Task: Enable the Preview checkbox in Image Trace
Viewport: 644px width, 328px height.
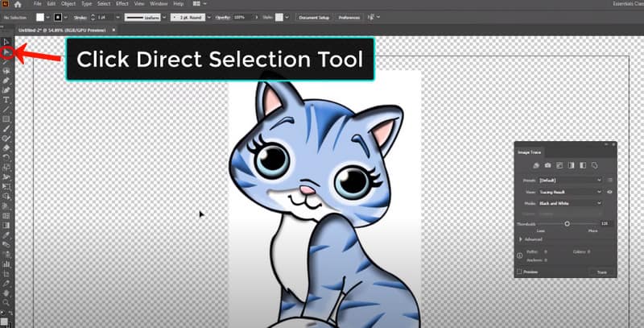Action: pyautogui.click(x=519, y=272)
